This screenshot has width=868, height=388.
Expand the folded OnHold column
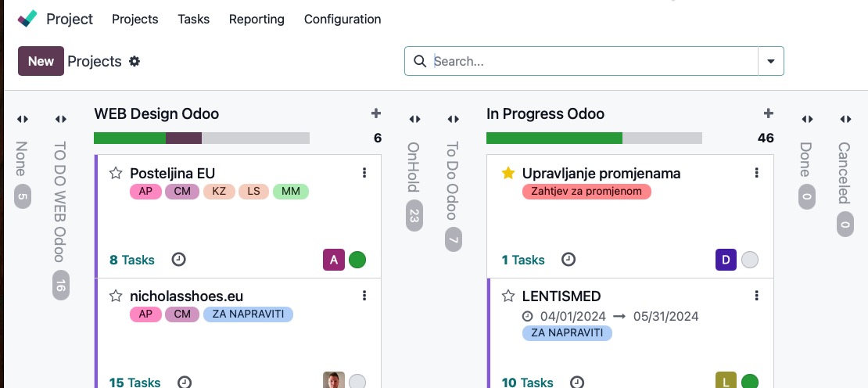pyautogui.click(x=414, y=119)
